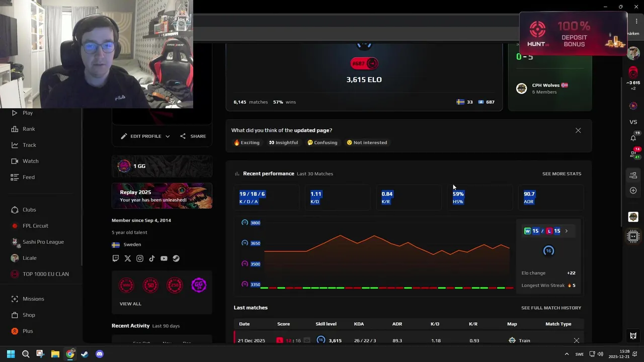Click See Full Match History link
The height and width of the screenshot is (362, 644).
pos(551,308)
